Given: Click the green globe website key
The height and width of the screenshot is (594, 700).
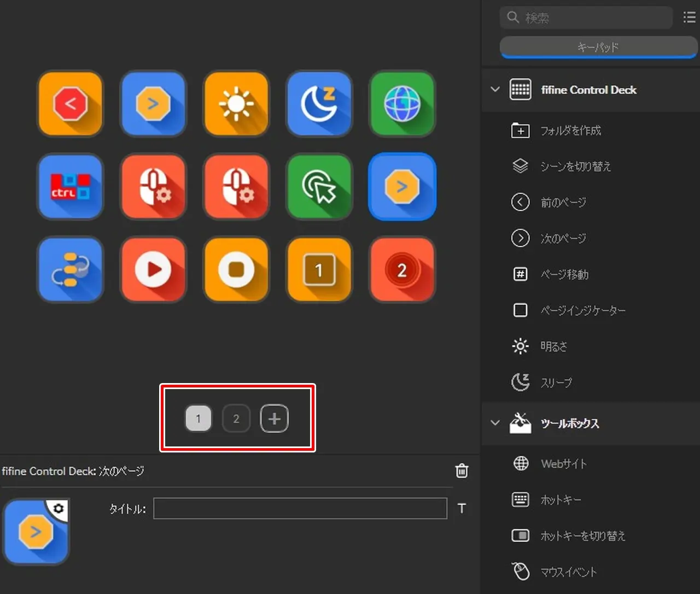Looking at the screenshot, I should click(402, 103).
